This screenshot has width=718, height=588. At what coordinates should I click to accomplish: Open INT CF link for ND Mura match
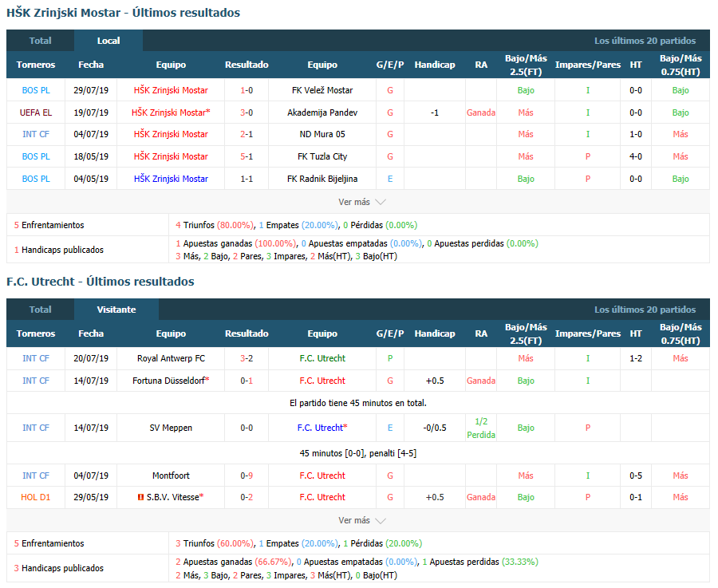(36, 134)
